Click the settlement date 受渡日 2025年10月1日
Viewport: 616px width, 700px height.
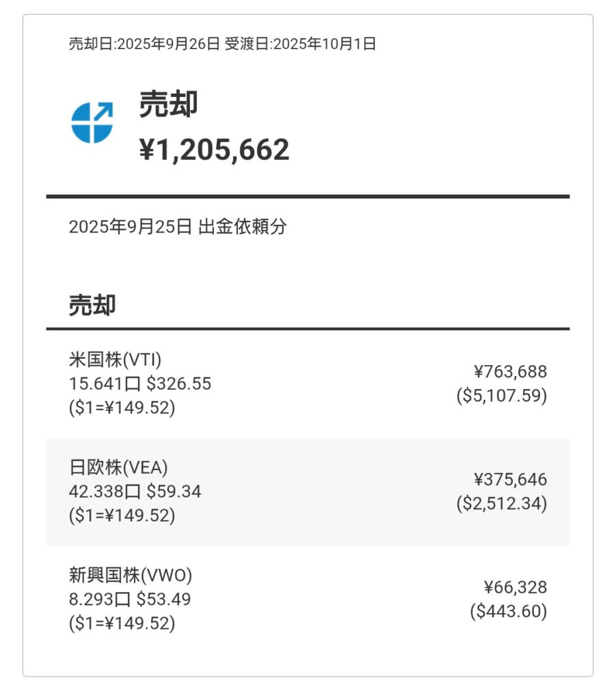click(x=300, y=44)
